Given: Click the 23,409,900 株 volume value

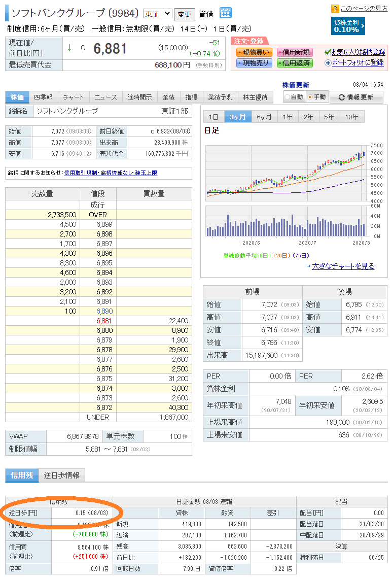Looking at the screenshot, I should (171, 143).
